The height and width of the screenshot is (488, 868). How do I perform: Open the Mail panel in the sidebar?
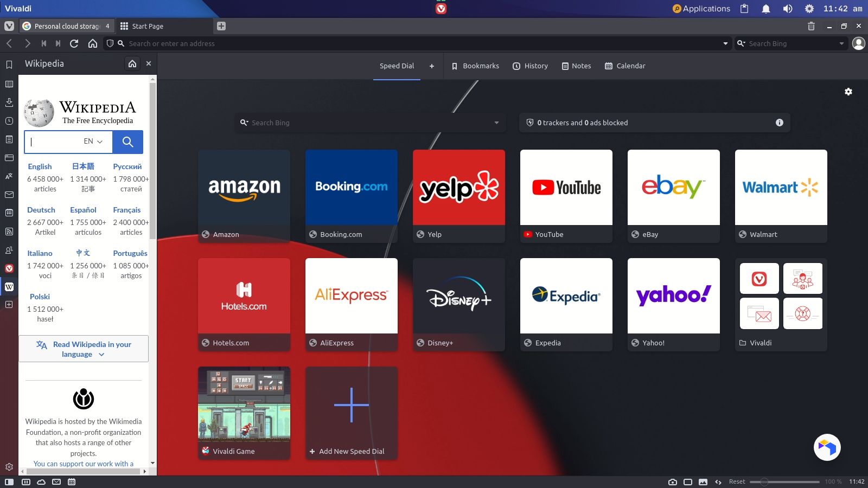coord(9,194)
